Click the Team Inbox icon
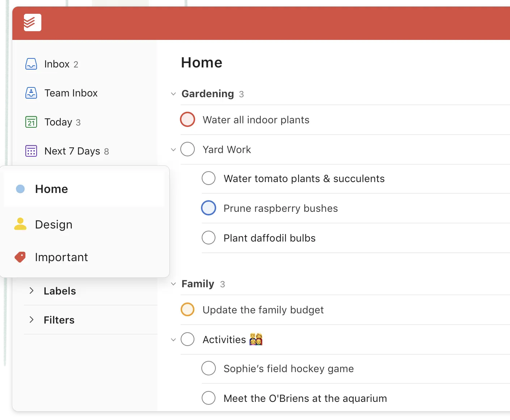Image resolution: width=510 pixels, height=420 pixels. tap(31, 93)
